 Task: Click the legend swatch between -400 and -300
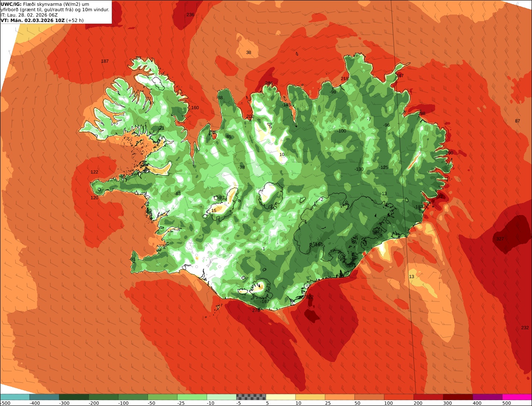coord(44,397)
